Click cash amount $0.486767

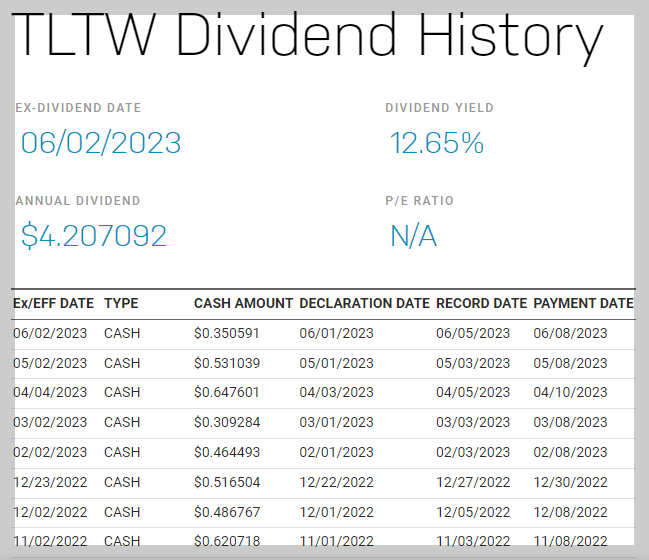pos(227,512)
